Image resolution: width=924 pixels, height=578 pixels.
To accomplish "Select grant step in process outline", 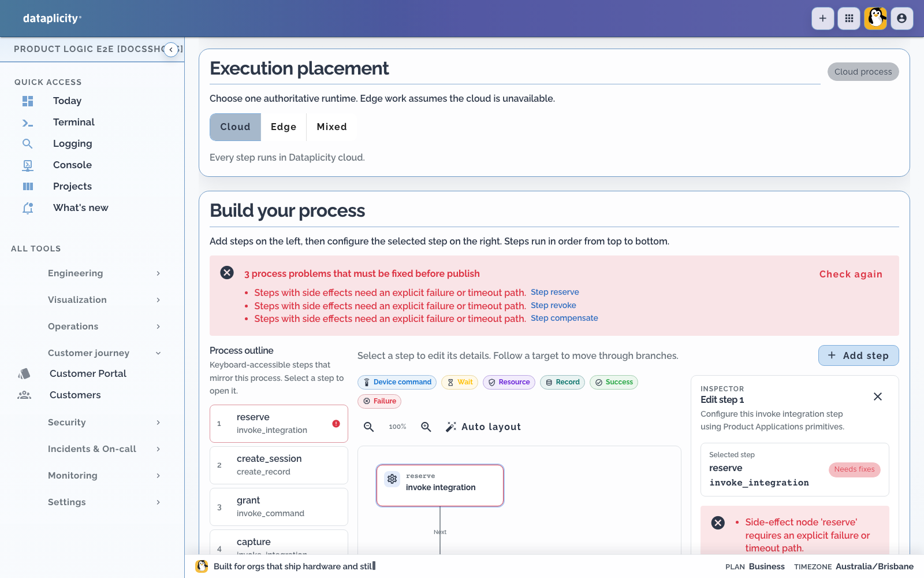I will (279, 507).
